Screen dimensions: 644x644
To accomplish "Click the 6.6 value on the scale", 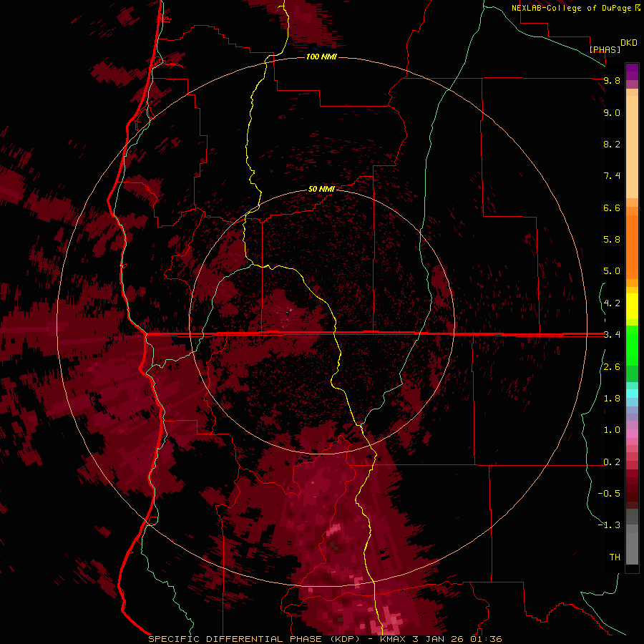I will 612,208.
